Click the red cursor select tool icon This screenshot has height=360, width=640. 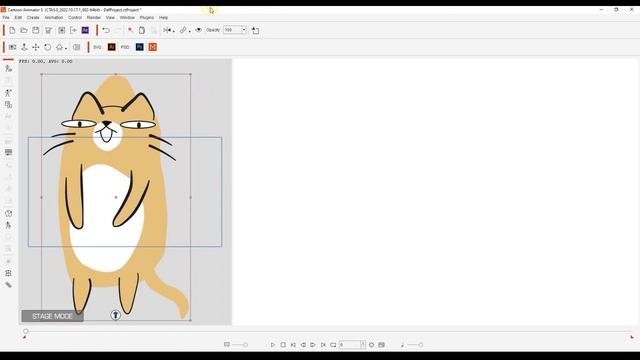[130, 30]
